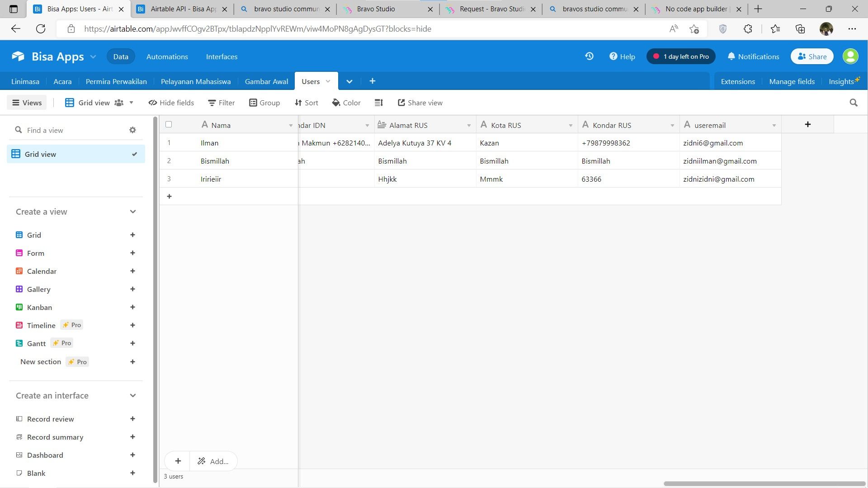
Task: Switch to the Linimasa table tab
Action: 25,81
